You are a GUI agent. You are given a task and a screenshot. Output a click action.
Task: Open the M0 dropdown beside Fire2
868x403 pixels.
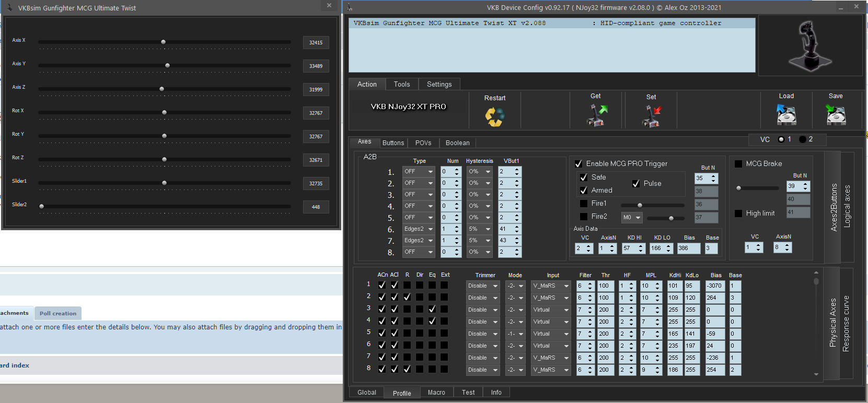[631, 218]
